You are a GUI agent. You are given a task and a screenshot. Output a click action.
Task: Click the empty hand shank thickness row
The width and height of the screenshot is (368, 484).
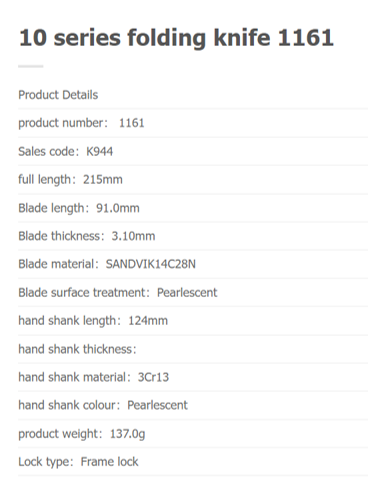coord(193,349)
